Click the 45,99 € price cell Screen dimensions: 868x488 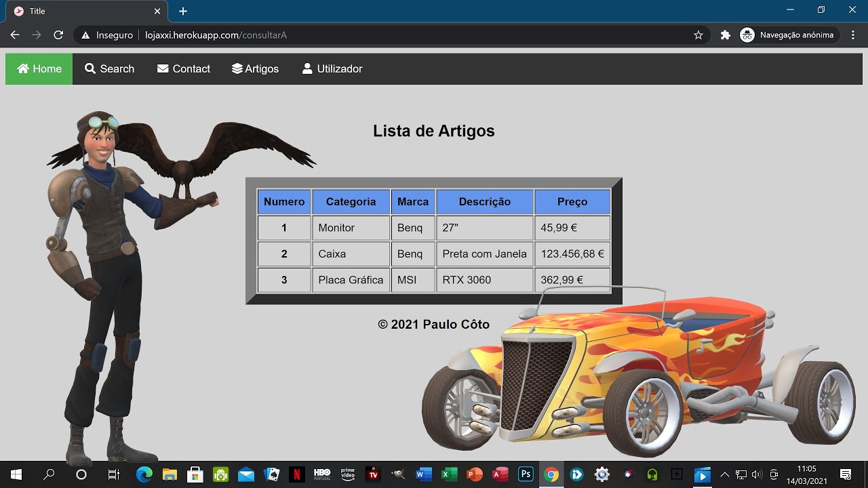click(x=572, y=228)
